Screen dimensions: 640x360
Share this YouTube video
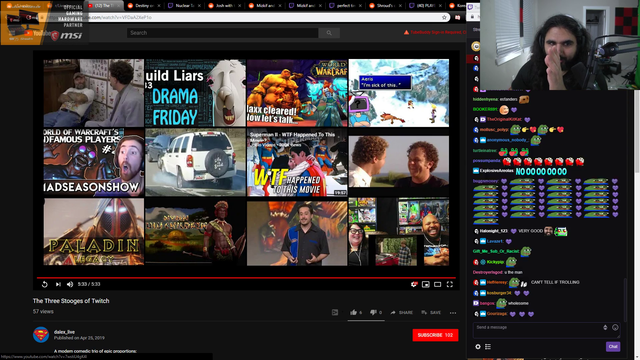tap(401, 313)
